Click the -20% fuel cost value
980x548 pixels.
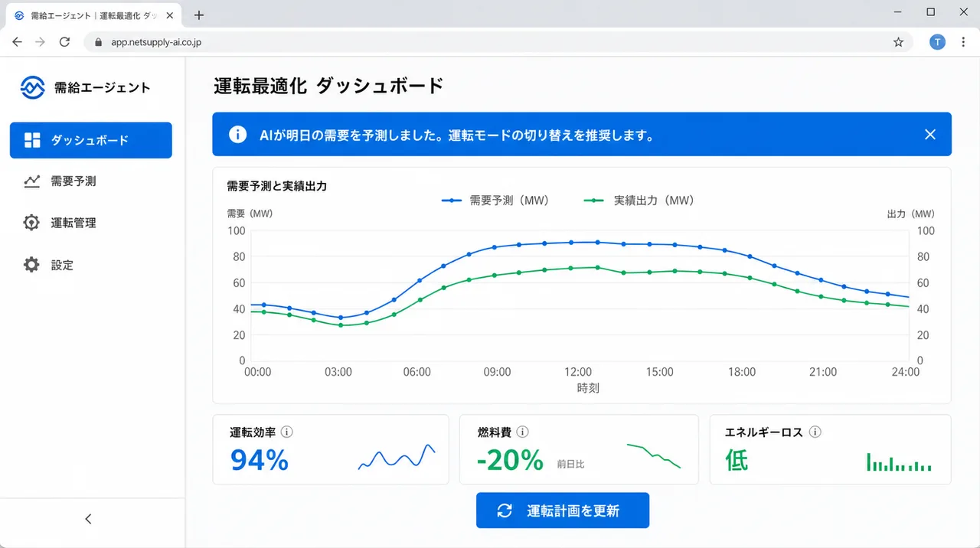coord(510,460)
